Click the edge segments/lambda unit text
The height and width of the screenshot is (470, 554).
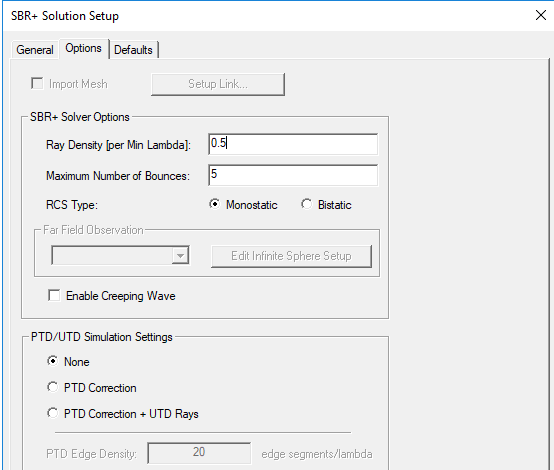coord(317,454)
